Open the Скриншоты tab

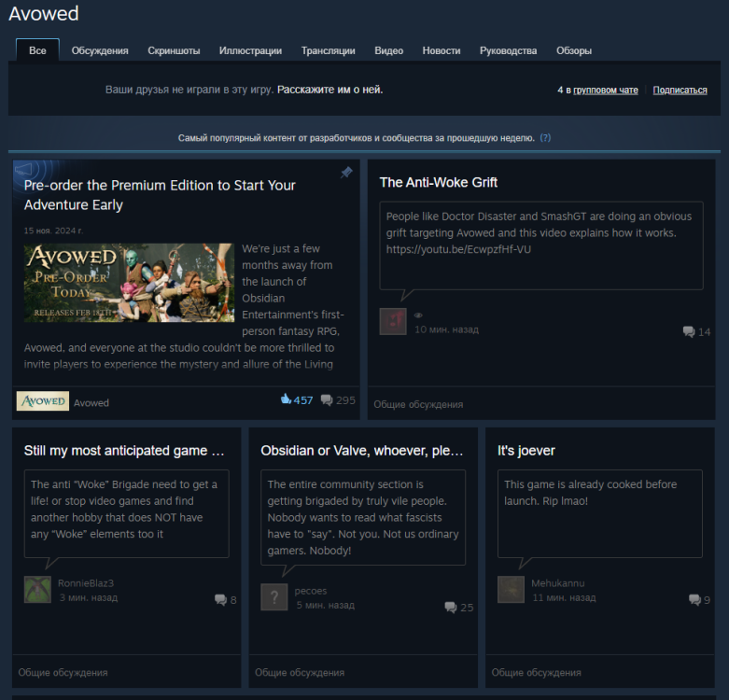[x=174, y=50]
